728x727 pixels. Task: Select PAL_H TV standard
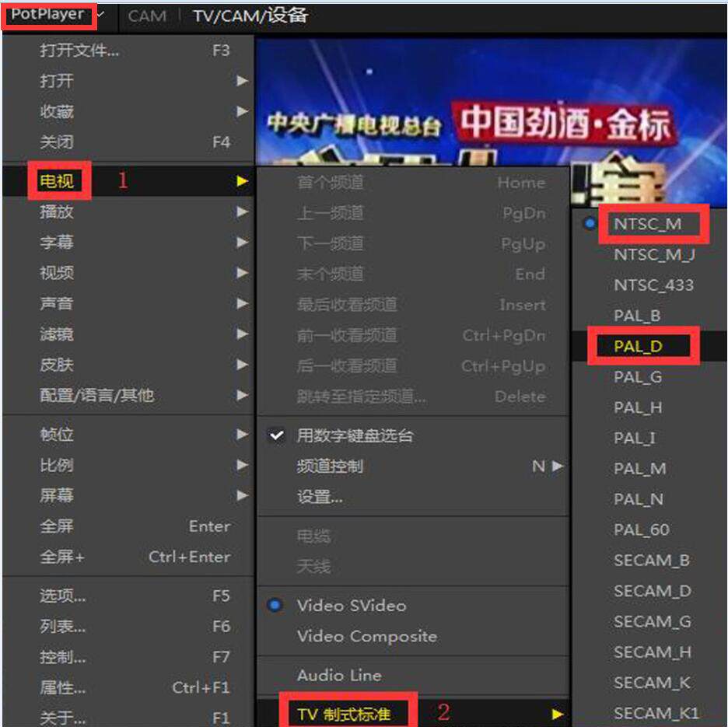[649, 407]
